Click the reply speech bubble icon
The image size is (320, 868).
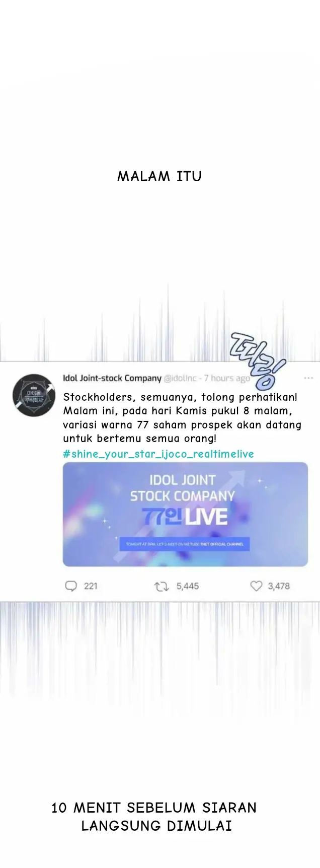click(x=71, y=586)
